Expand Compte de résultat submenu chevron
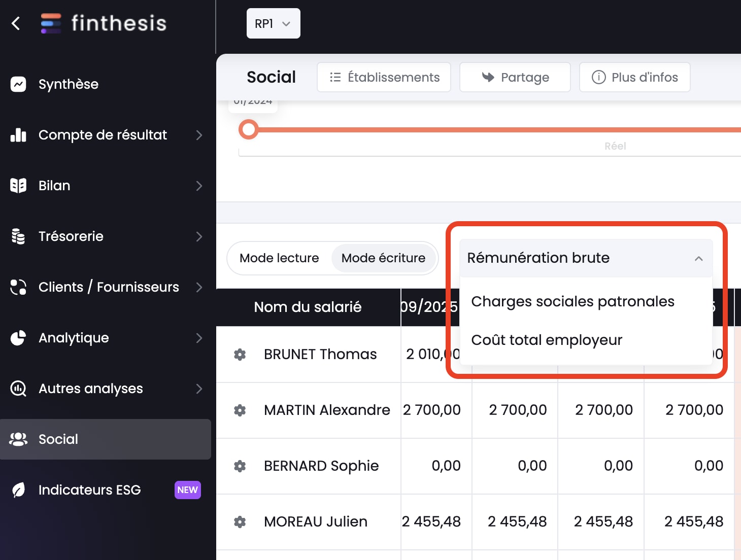The width and height of the screenshot is (741, 560). coord(199,135)
